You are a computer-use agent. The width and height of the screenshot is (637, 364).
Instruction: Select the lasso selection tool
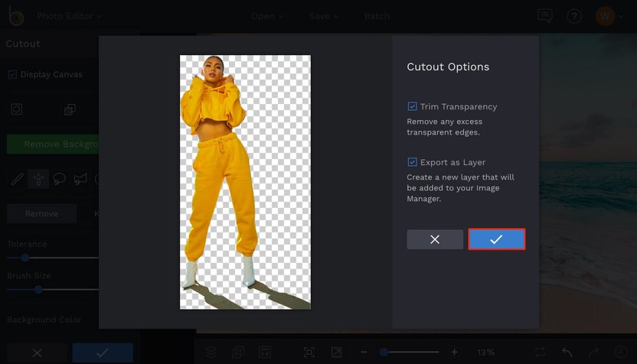click(x=59, y=179)
